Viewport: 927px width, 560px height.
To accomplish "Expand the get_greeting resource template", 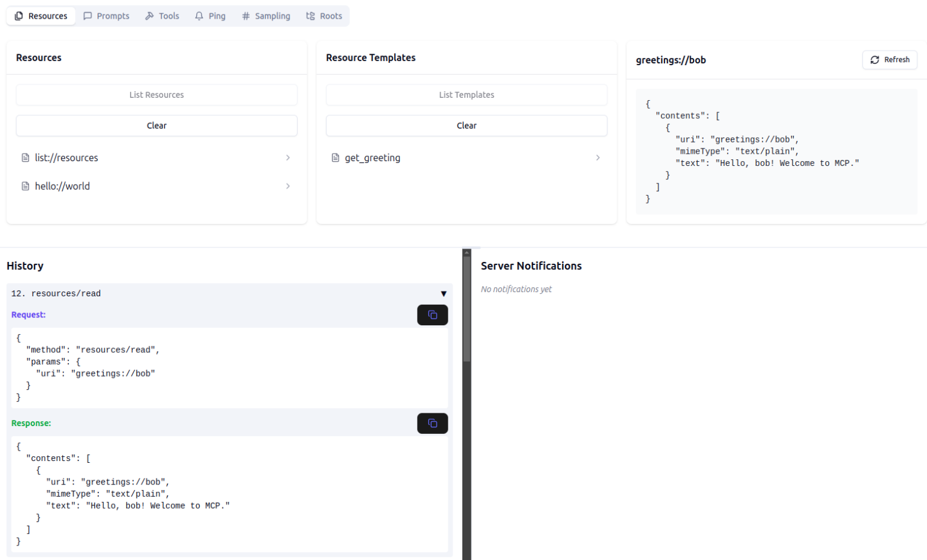I will pyautogui.click(x=597, y=157).
